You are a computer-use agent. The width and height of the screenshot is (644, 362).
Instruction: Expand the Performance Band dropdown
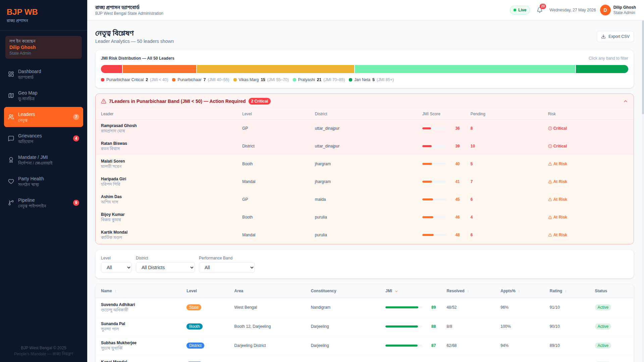pyautogui.click(x=227, y=267)
